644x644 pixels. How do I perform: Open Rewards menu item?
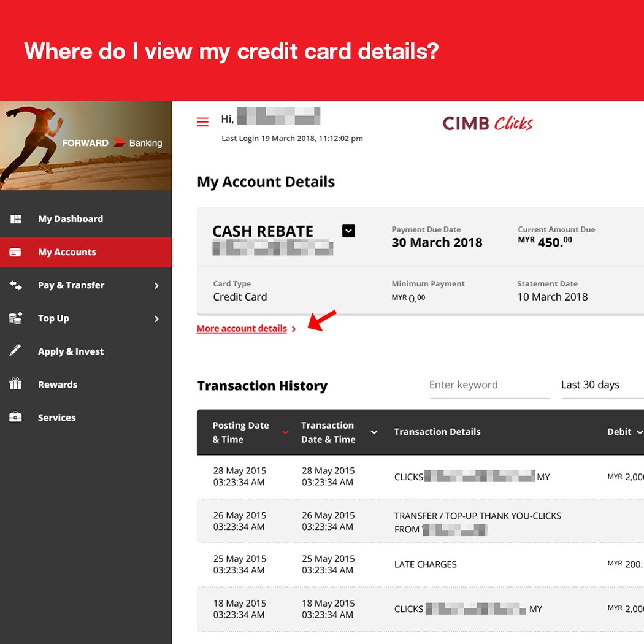pyautogui.click(x=86, y=385)
